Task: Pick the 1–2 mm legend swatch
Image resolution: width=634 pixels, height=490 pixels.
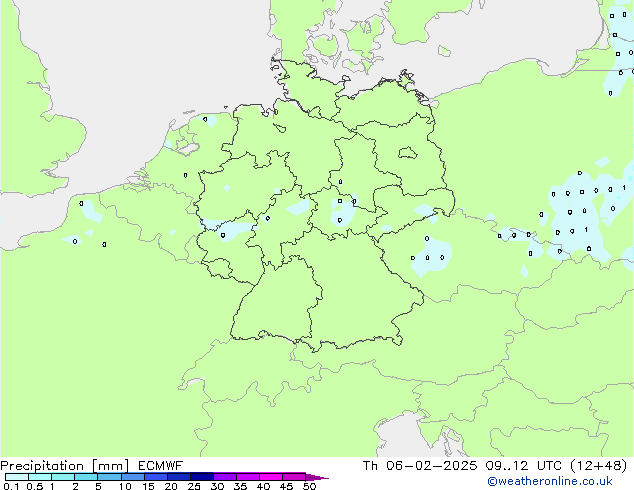Action: click(63, 477)
